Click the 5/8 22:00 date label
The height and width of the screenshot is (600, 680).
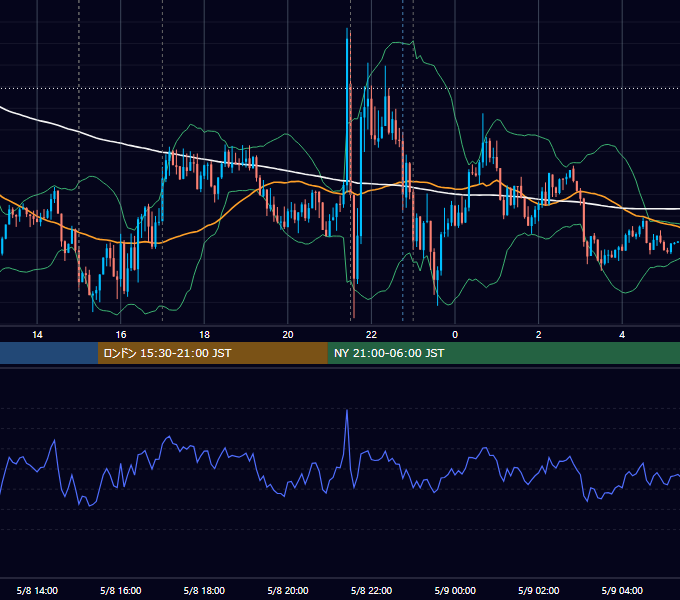click(371, 590)
